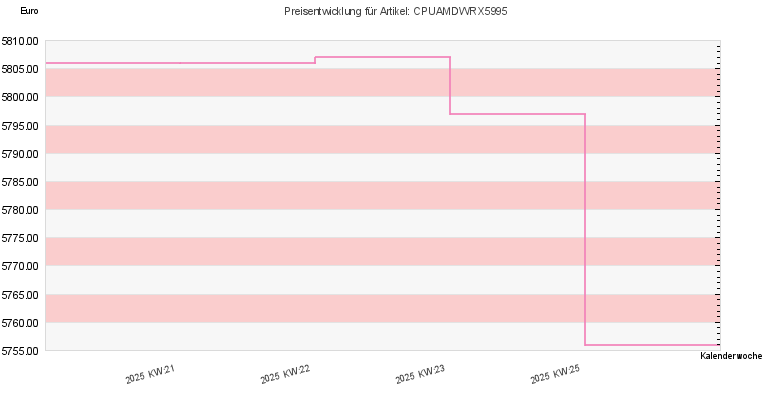The height and width of the screenshot is (400, 770).
Task: Click the chart title CPUAMDWRX5995
Action: click(x=395, y=11)
